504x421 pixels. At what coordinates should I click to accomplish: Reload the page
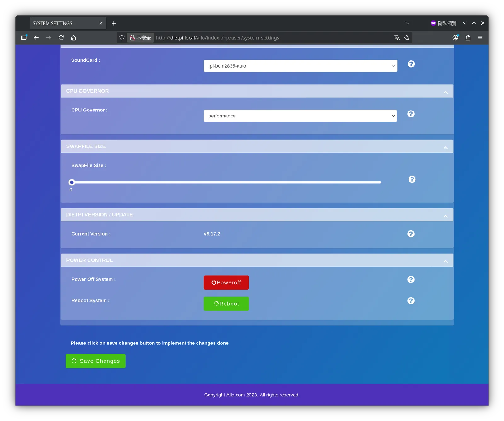click(61, 38)
